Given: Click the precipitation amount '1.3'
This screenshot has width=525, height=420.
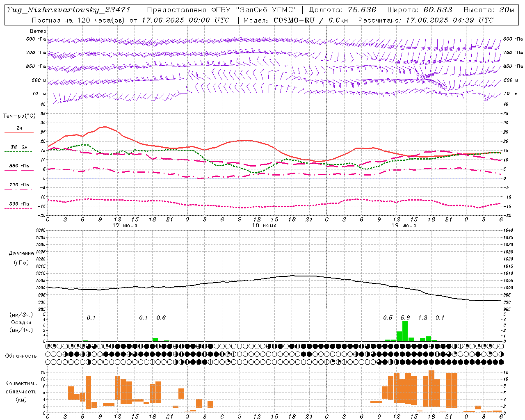Looking at the screenshot, I should pos(422,317).
